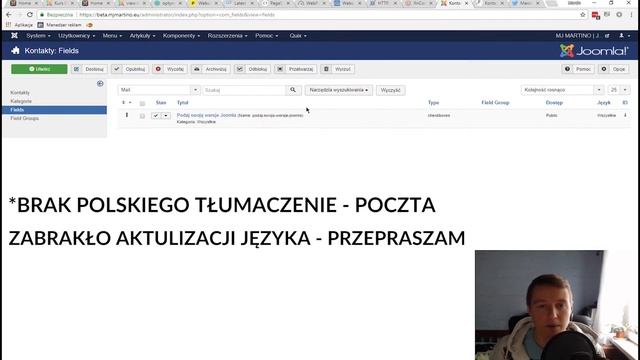640x360 pixels.
Task: Click the green Utwórz (new) button
Action: click(39, 69)
